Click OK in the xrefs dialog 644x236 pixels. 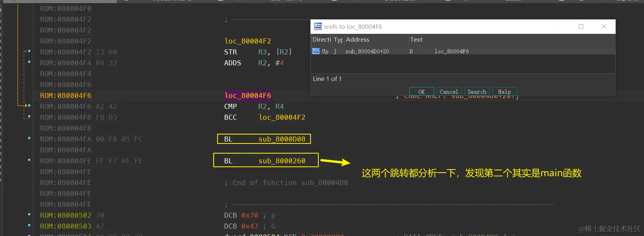[421, 92]
